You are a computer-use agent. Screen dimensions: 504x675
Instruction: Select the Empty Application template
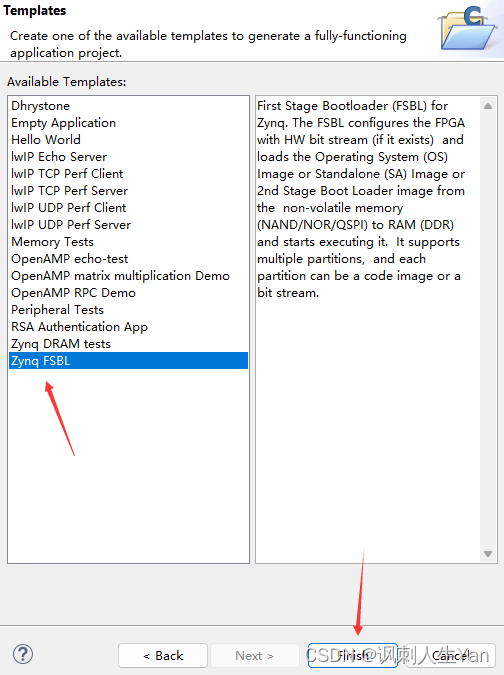pos(128,123)
